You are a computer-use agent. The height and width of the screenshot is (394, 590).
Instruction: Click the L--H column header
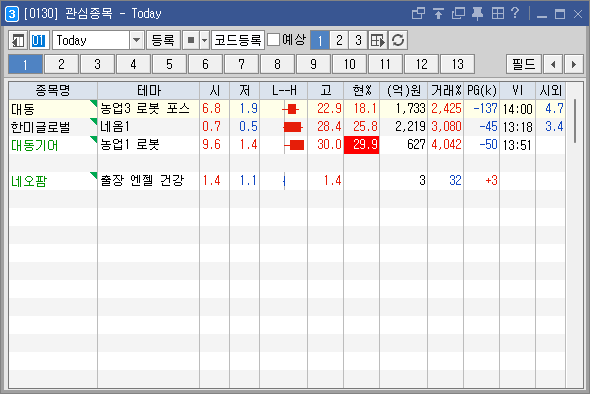284,90
